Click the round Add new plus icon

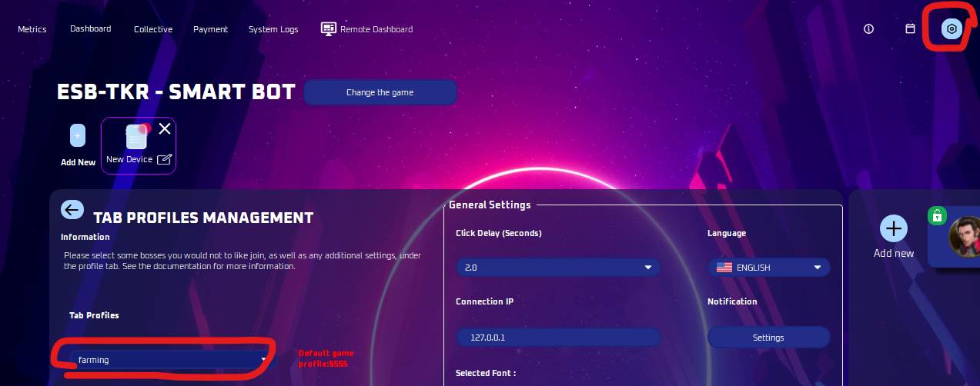[894, 228]
